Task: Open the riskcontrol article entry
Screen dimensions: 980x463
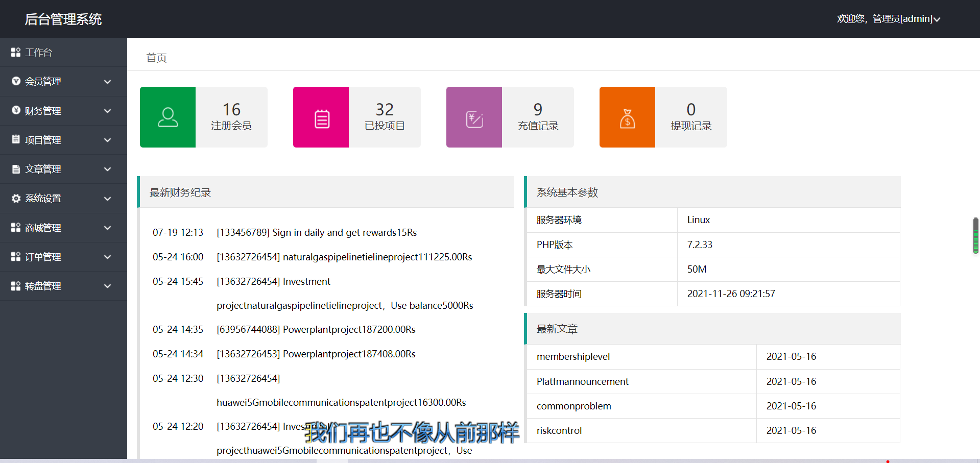Action: click(559, 431)
